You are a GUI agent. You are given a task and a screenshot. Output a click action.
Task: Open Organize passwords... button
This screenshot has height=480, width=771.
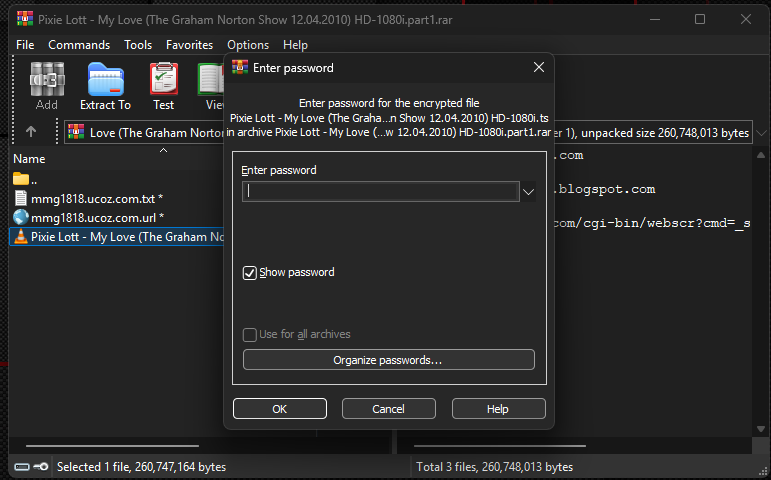[388, 360]
